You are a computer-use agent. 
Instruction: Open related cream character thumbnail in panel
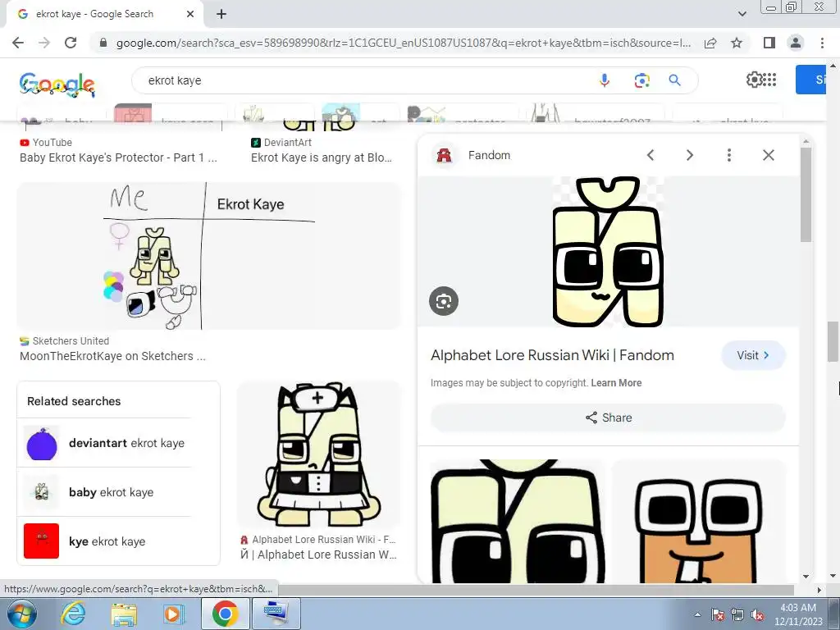click(518, 521)
